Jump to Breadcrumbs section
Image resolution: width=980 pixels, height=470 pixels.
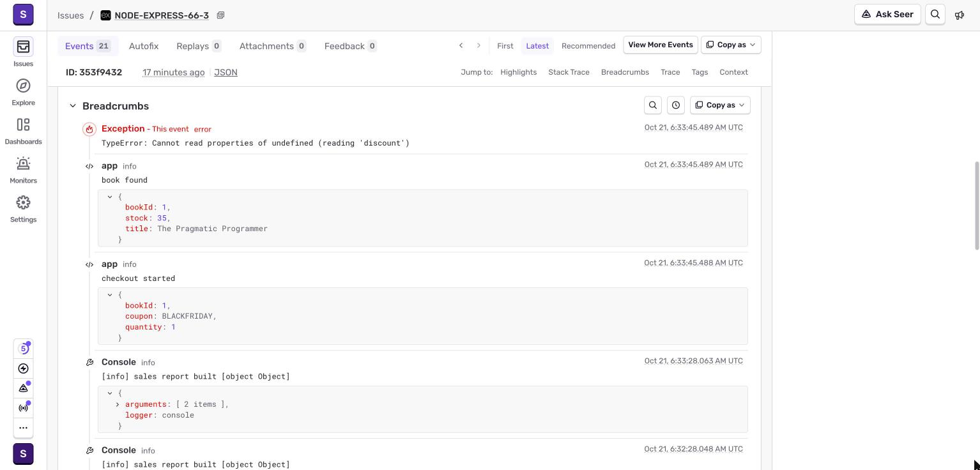[625, 72]
